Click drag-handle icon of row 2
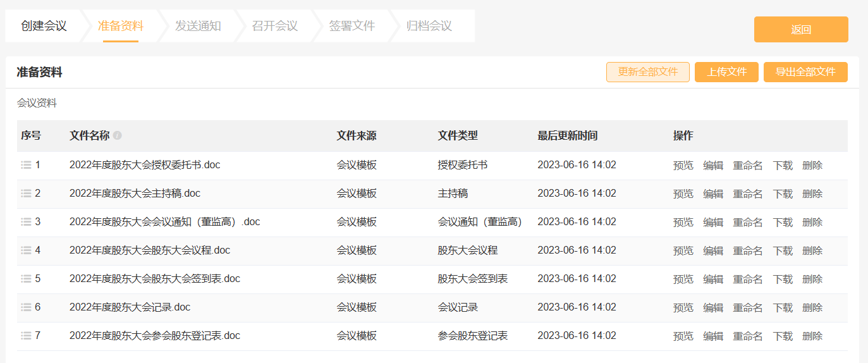Image resolution: width=868 pixels, height=363 pixels. pyautogui.click(x=26, y=194)
